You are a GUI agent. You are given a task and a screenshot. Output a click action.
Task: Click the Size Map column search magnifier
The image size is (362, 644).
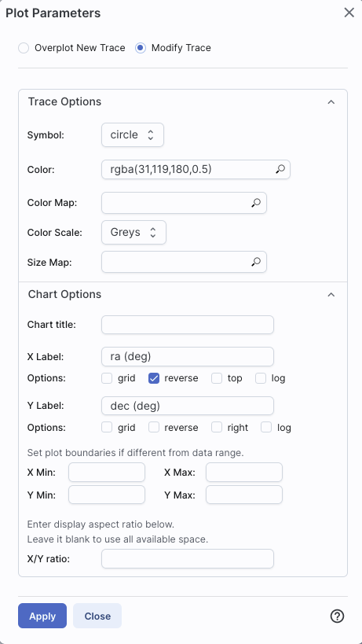[x=256, y=262]
